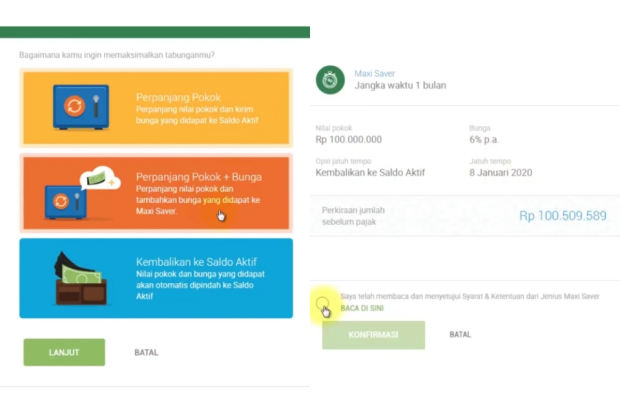620x413 pixels.
Task: Click the Opsi jatuh tempo value text
Action: (370, 173)
